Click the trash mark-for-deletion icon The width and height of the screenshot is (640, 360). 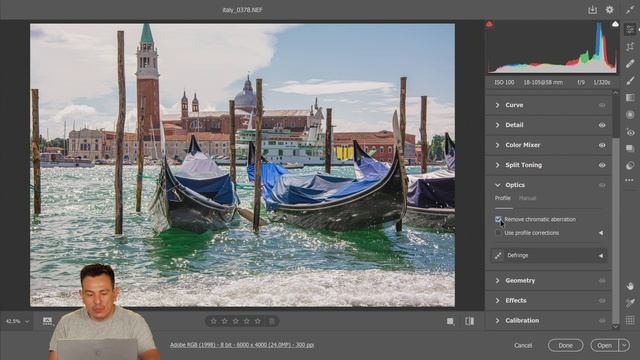tap(272, 321)
